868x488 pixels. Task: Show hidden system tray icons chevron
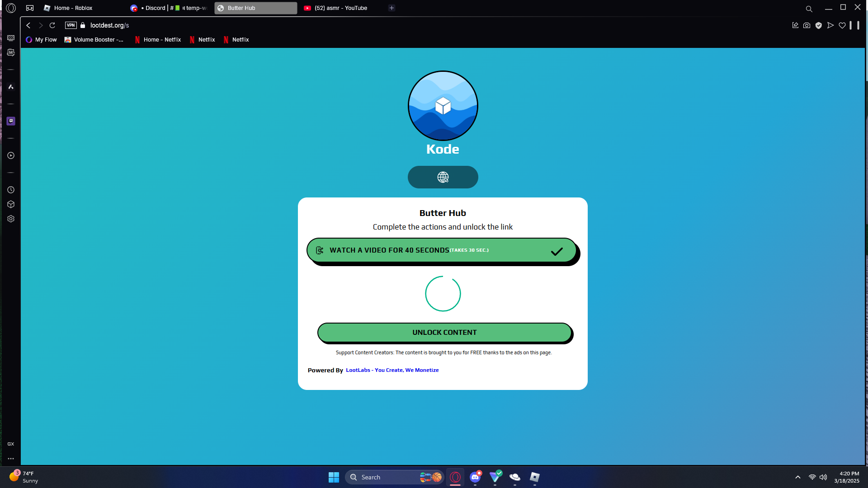(797, 477)
